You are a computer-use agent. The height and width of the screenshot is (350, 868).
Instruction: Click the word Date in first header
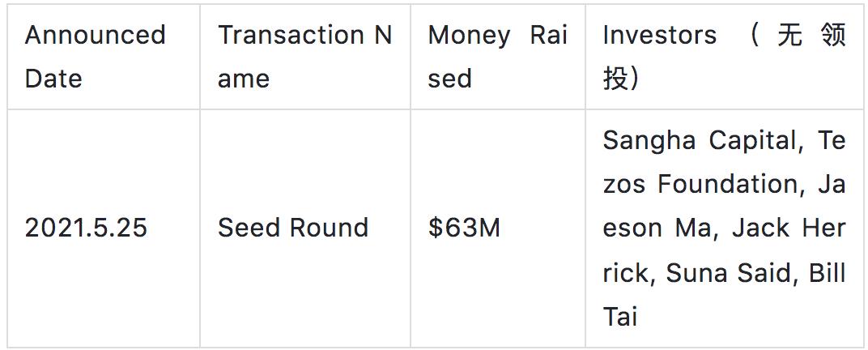(x=53, y=79)
